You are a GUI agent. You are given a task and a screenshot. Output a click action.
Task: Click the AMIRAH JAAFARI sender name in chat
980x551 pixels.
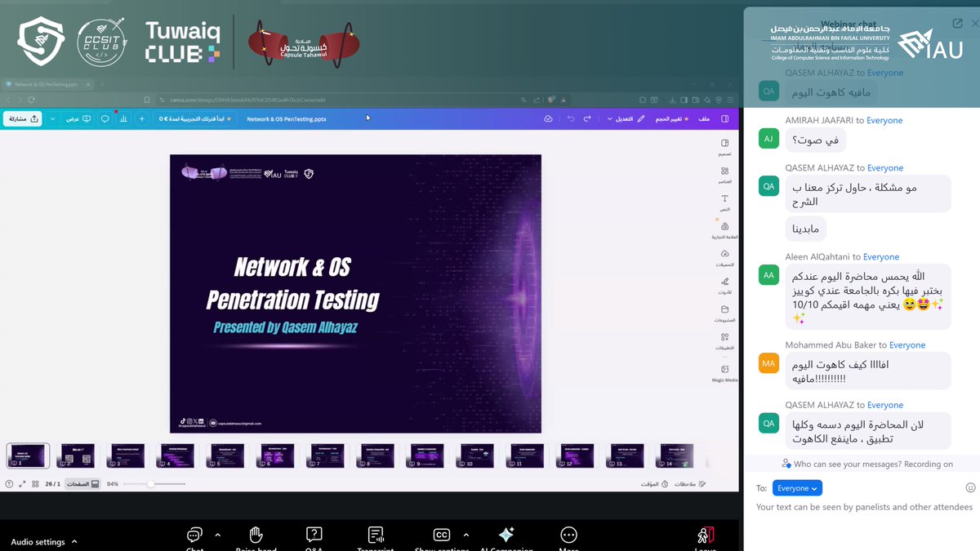(819, 120)
